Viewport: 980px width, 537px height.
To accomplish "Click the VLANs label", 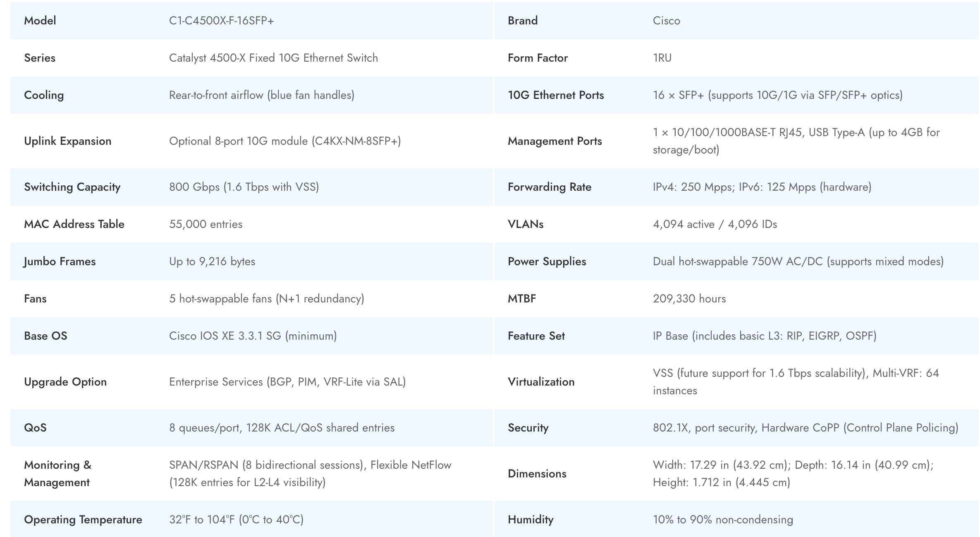I will pos(525,224).
